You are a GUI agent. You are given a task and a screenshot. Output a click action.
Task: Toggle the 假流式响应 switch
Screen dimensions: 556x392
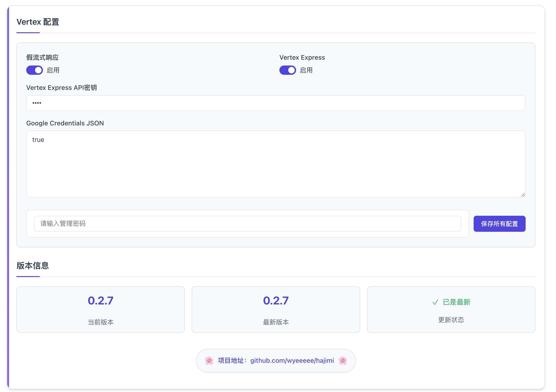point(35,71)
